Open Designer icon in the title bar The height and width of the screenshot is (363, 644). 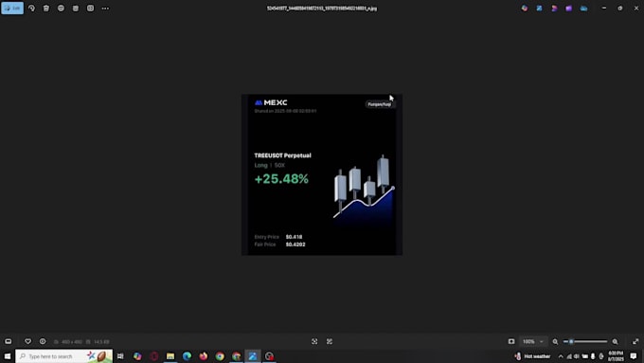539,9
